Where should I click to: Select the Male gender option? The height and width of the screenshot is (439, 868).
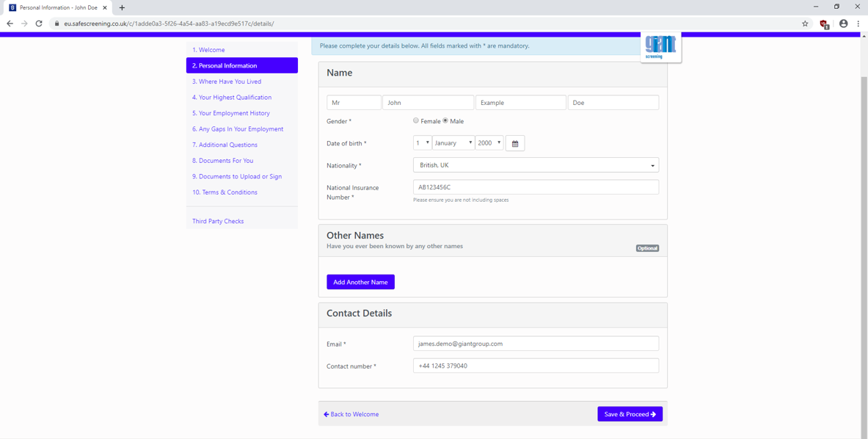445,120
